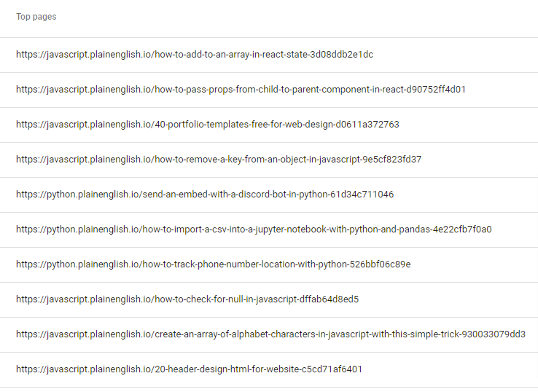Select the row ending in d0611a372763

(269, 125)
